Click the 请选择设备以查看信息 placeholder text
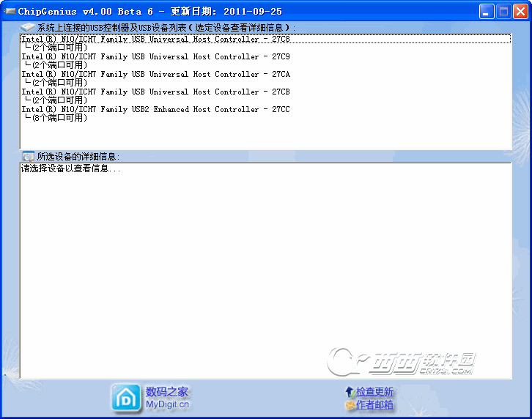 (x=70, y=168)
